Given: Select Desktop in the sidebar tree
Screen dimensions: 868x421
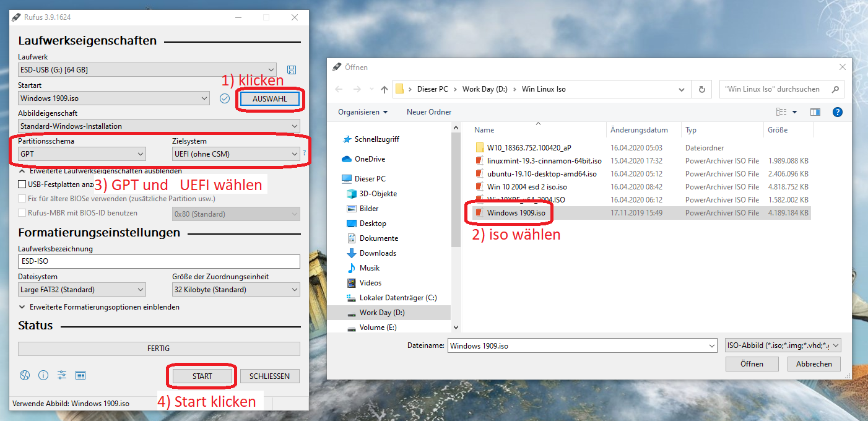Looking at the screenshot, I should tap(373, 224).
